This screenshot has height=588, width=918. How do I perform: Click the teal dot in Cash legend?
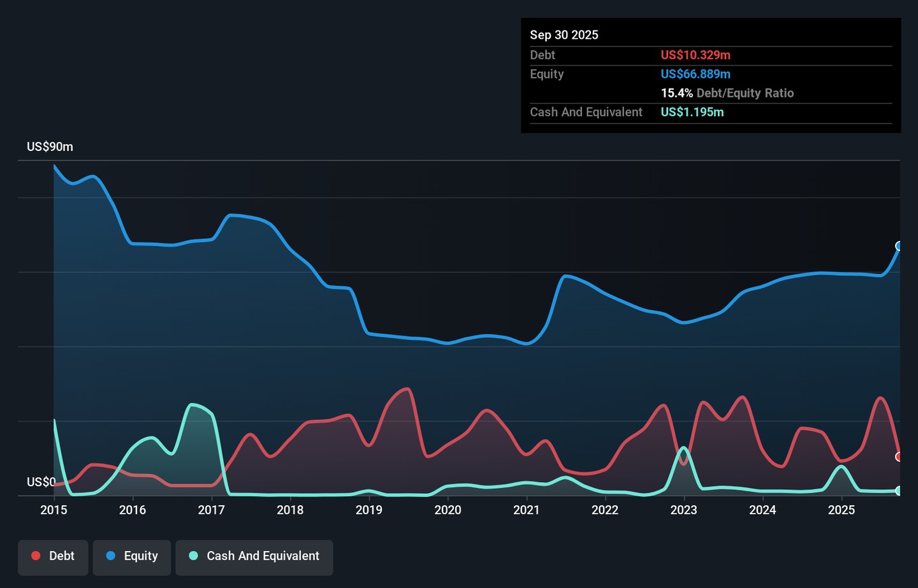[193, 556]
